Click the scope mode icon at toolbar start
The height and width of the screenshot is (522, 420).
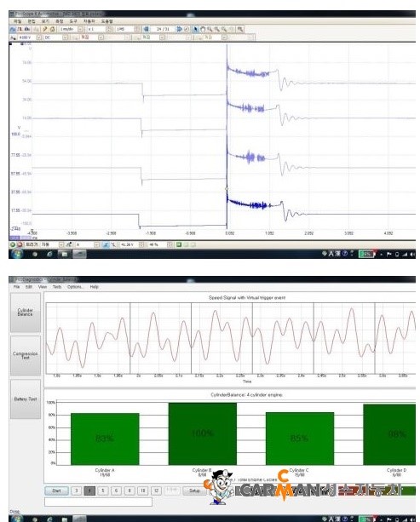pyautogui.click(x=13, y=29)
